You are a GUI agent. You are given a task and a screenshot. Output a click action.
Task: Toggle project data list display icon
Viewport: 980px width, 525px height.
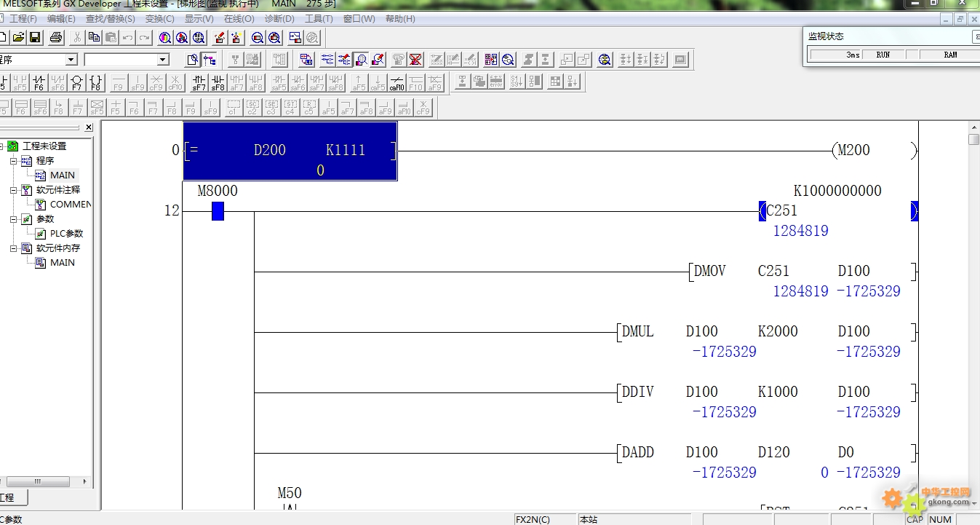(210, 60)
